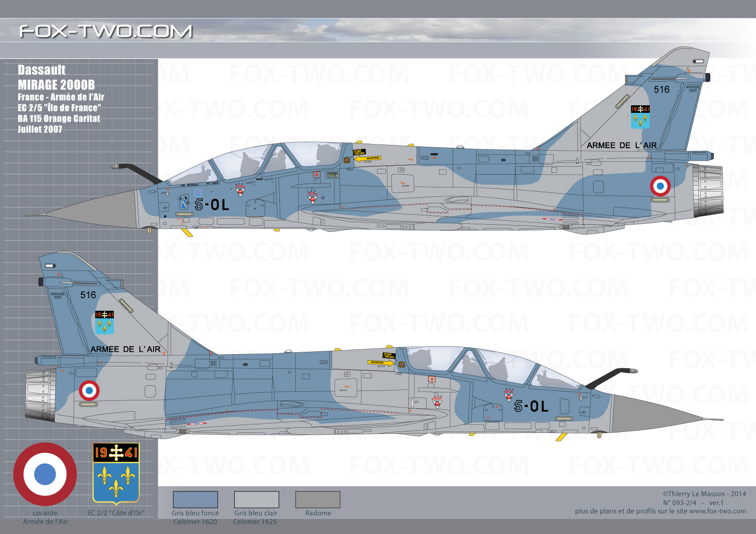Click the 1941 badge on the upper profile's tail fin
756x534 pixels.
[640, 117]
